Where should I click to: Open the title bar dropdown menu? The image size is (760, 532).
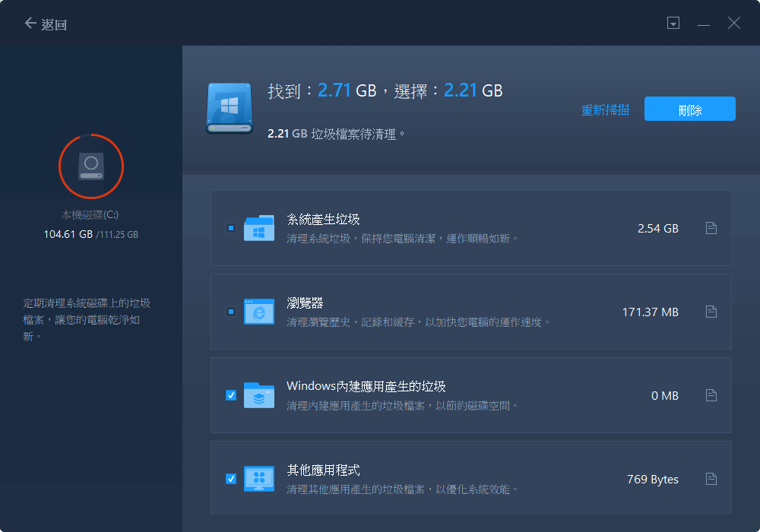pos(673,24)
